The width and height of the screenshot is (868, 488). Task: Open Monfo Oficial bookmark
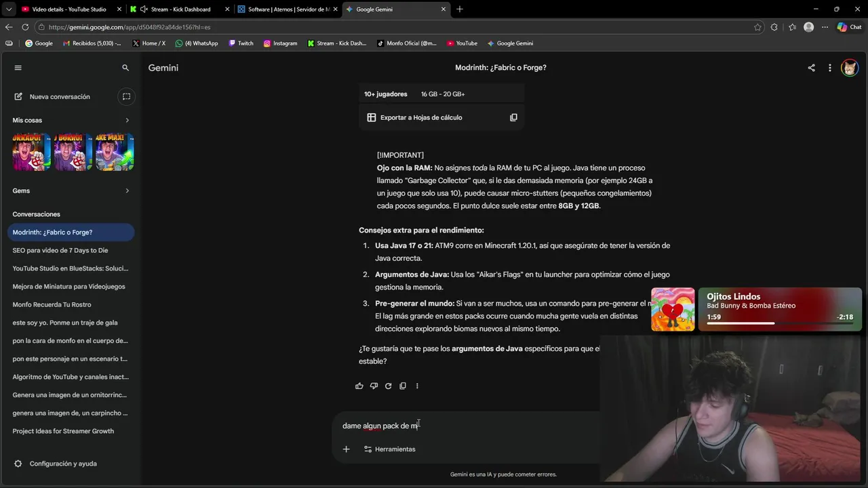(x=406, y=43)
